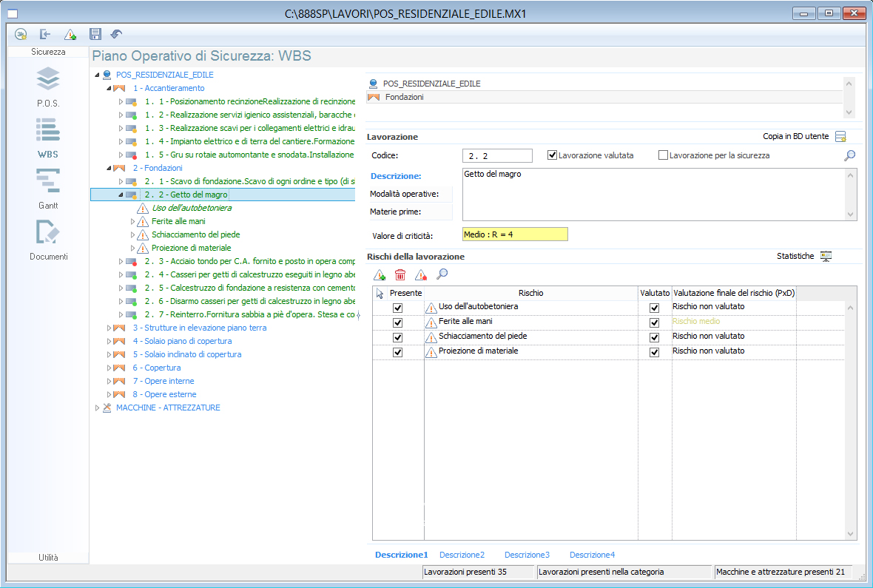The height and width of the screenshot is (588, 873).
Task: Toggle Valutato for Proiezione di materiale
Action: 654,353
